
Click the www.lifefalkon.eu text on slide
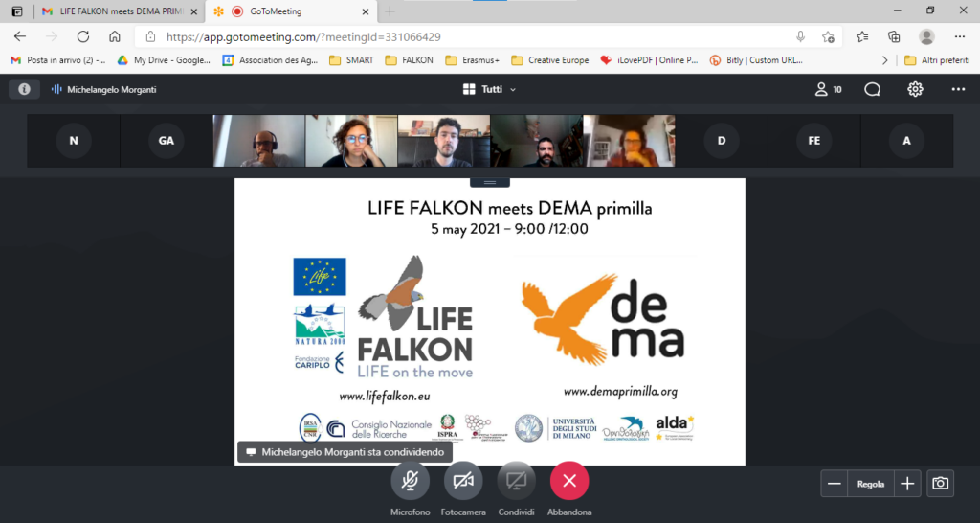tap(385, 396)
